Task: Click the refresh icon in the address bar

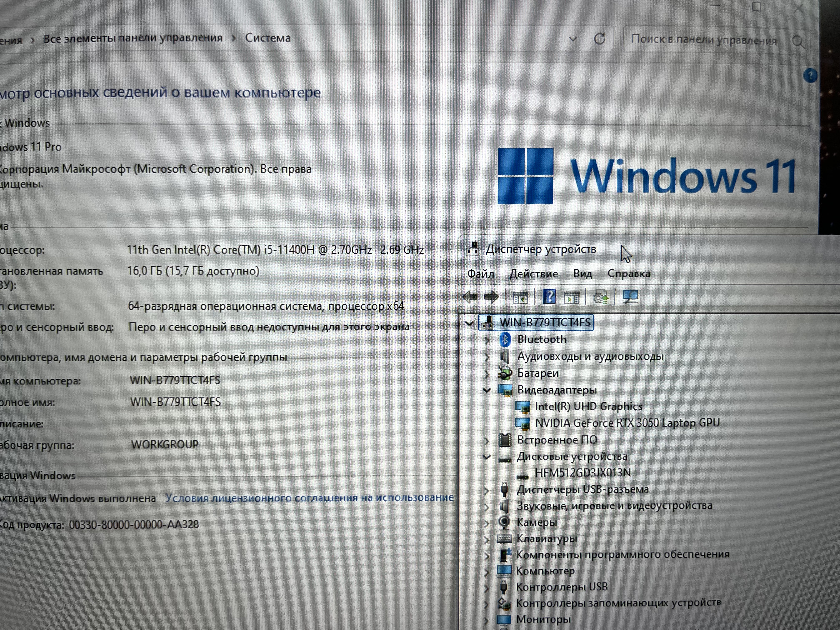Action: (599, 39)
